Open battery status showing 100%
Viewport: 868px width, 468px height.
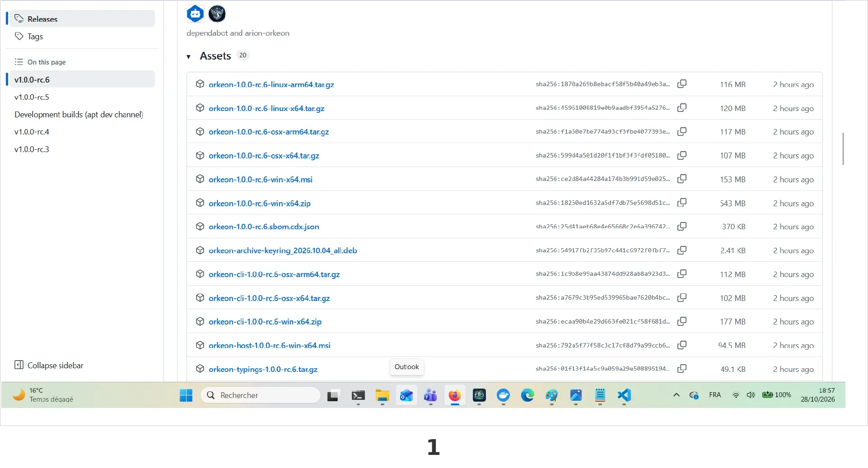point(777,395)
